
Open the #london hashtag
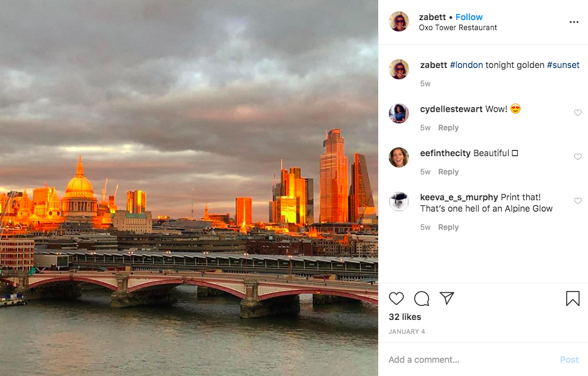coord(466,65)
